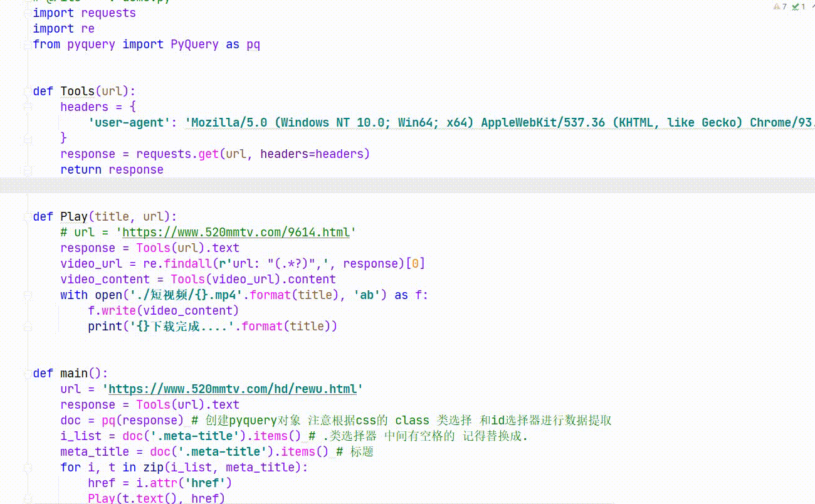Click the warnings triangle icon showing 7
The height and width of the screenshot is (504, 815).
pyautogui.click(x=777, y=7)
